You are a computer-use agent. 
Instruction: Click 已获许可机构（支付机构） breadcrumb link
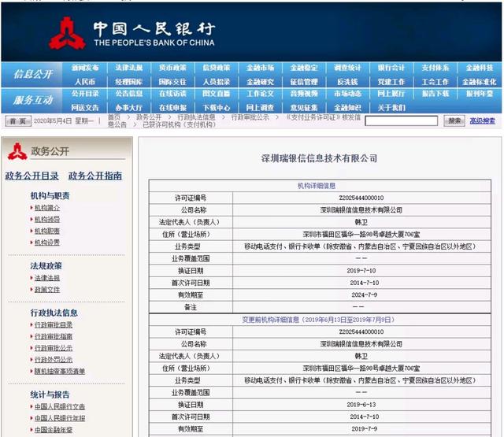[x=179, y=124]
